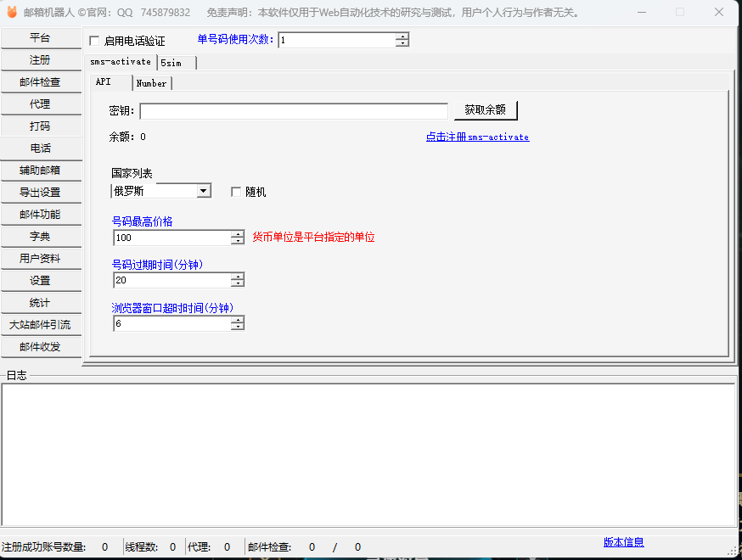Increase 单号码使用次数 with up arrow

point(402,36)
